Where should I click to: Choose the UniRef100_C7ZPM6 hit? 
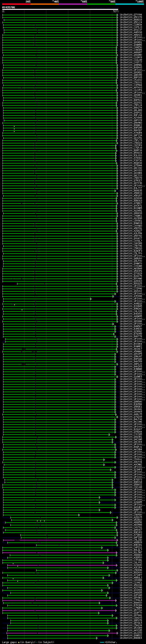(131, 289)
